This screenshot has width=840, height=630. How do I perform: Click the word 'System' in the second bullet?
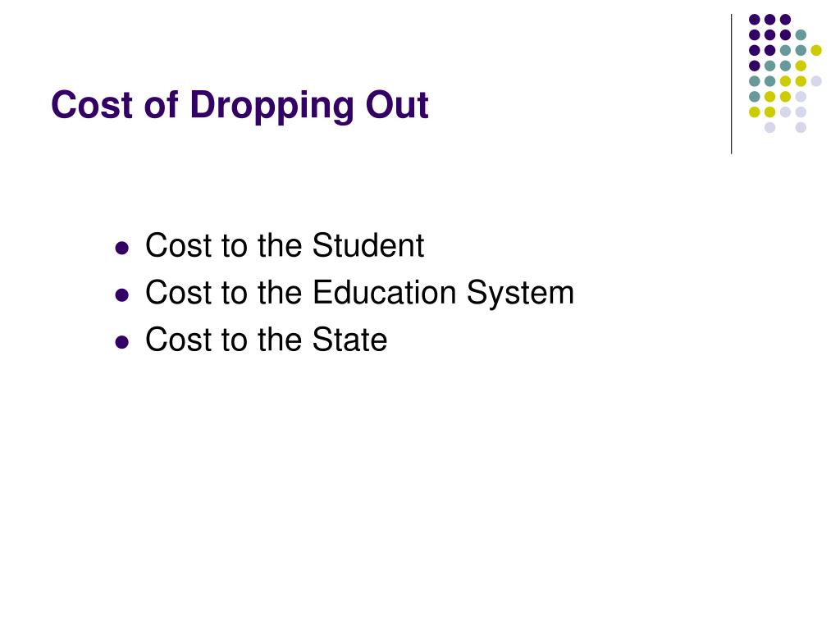pos(520,294)
